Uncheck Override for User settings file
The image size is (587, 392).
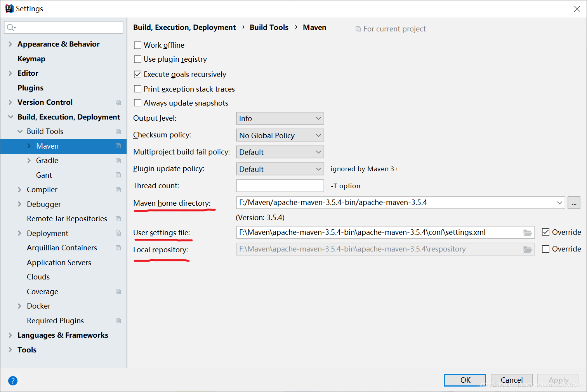pos(545,232)
